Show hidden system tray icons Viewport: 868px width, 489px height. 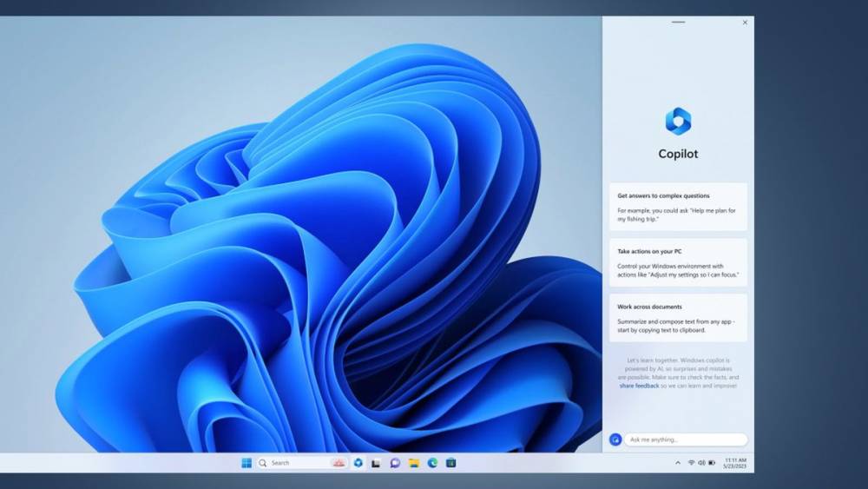[x=678, y=463]
